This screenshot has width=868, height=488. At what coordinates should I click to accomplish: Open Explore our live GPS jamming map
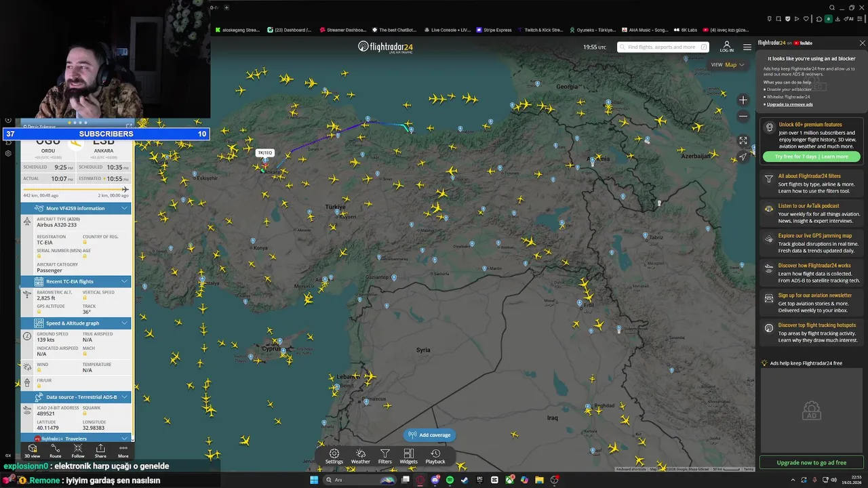point(814,236)
